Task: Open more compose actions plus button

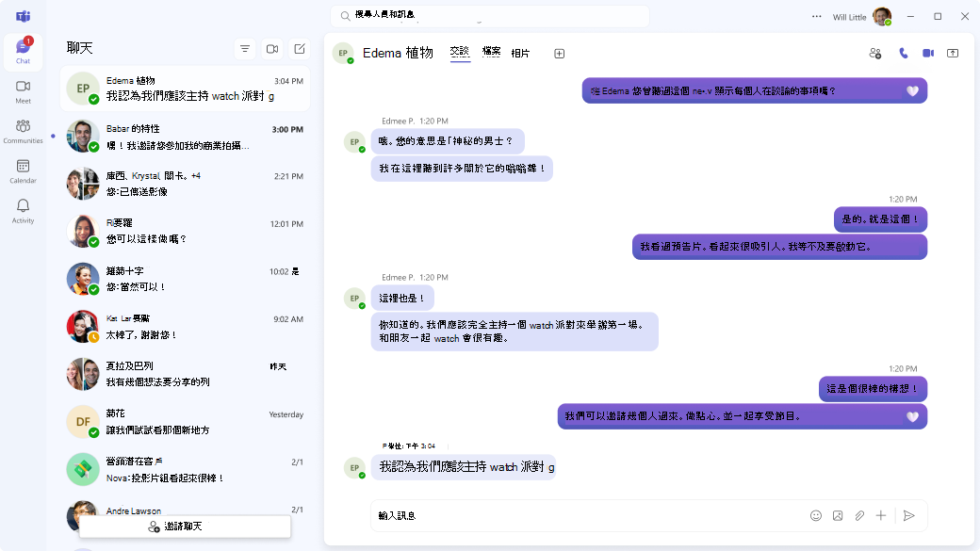Action: [881, 515]
